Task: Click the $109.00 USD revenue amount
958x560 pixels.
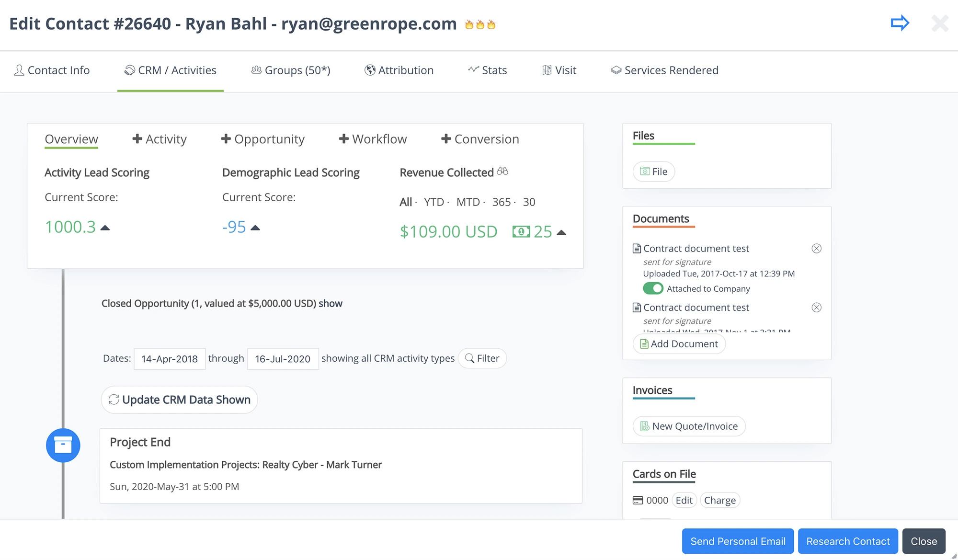Action: [x=449, y=232]
